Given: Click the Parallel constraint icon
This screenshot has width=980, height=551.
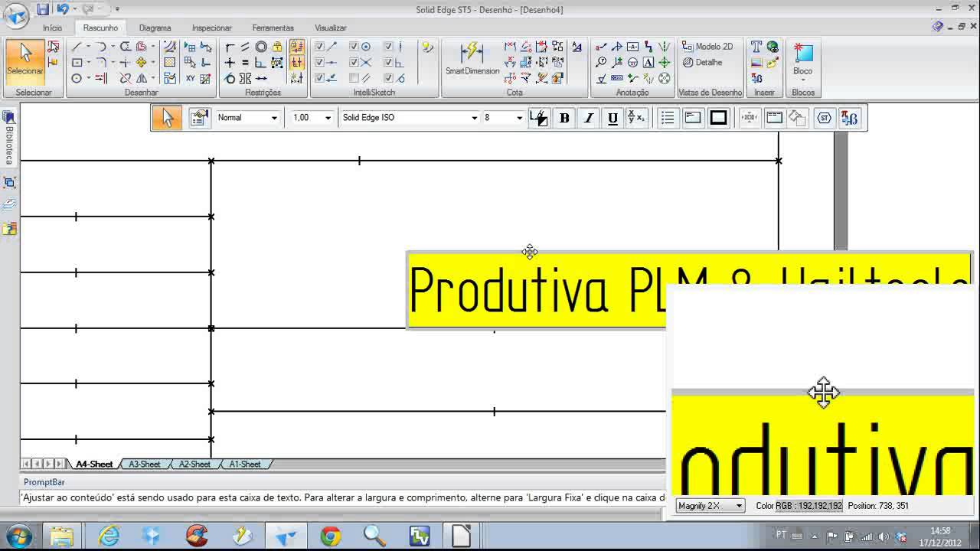Looking at the screenshot, I should (245, 47).
